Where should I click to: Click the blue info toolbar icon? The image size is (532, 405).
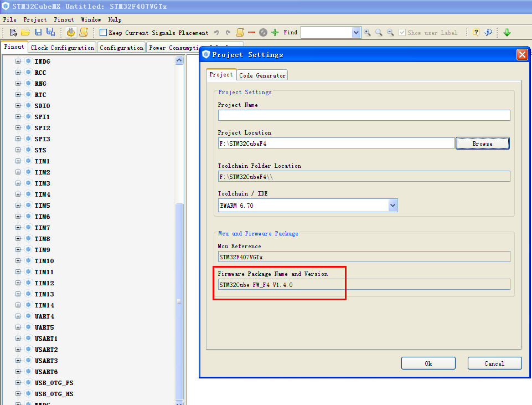pyautogui.click(x=488, y=33)
